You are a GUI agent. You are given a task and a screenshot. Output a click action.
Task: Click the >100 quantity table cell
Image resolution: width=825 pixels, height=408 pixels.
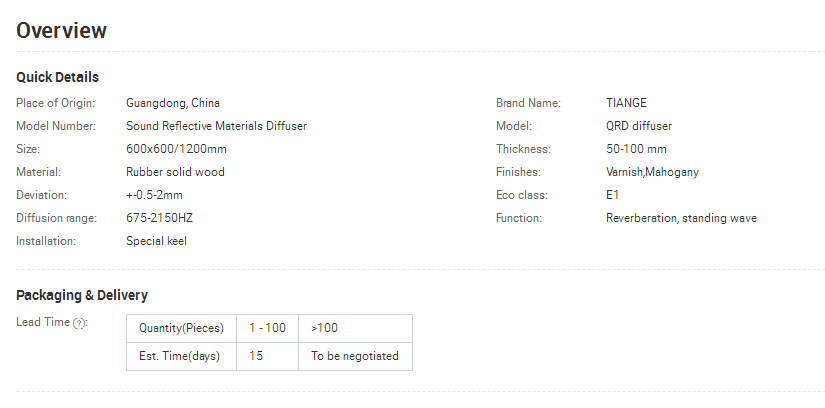[355, 328]
